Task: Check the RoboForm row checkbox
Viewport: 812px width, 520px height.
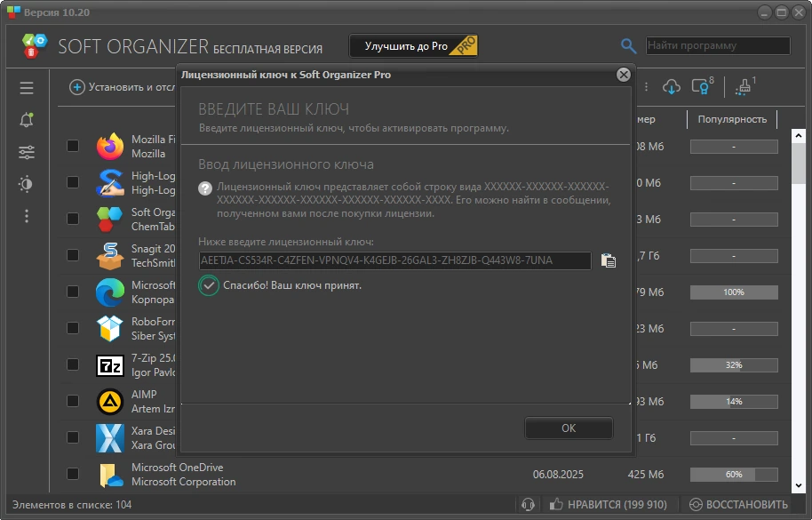Action: pyautogui.click(x=73, y=328)
